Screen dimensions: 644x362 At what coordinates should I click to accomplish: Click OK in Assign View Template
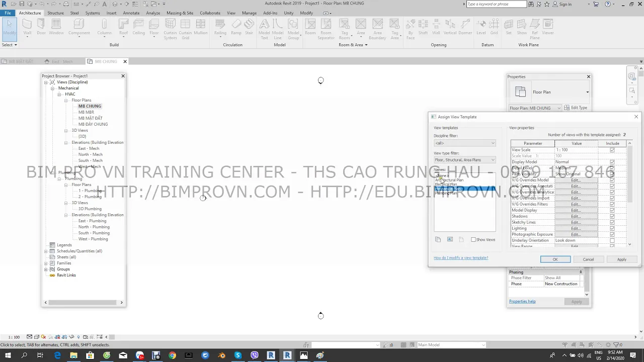[555, 259]
